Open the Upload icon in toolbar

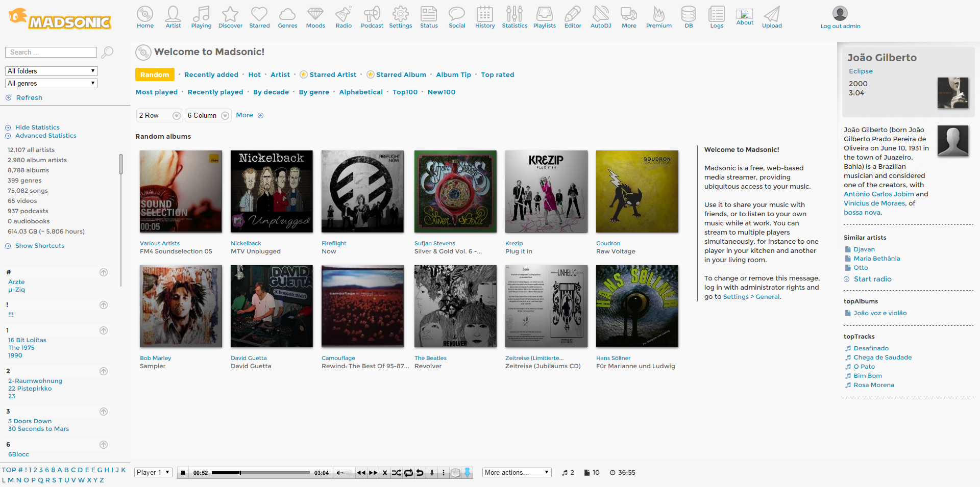pos(771,17)
